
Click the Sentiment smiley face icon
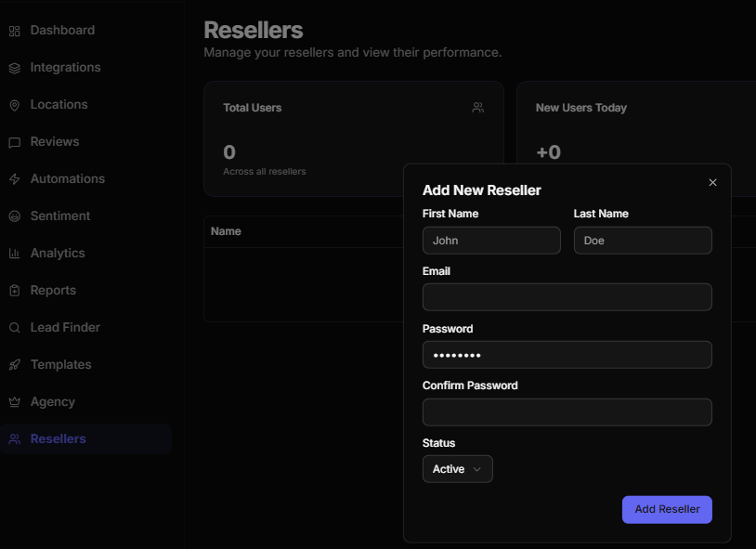click(x=14, y=216)
